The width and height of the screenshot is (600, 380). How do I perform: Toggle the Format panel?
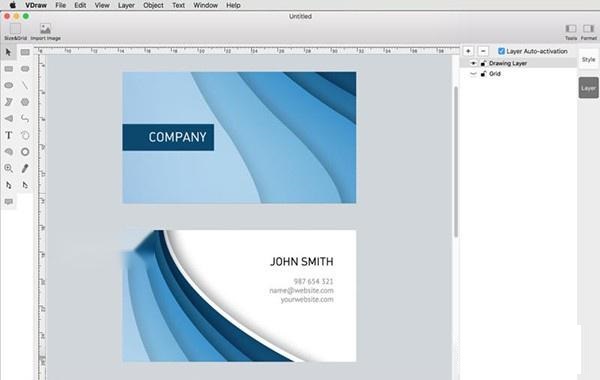point(589,32)
